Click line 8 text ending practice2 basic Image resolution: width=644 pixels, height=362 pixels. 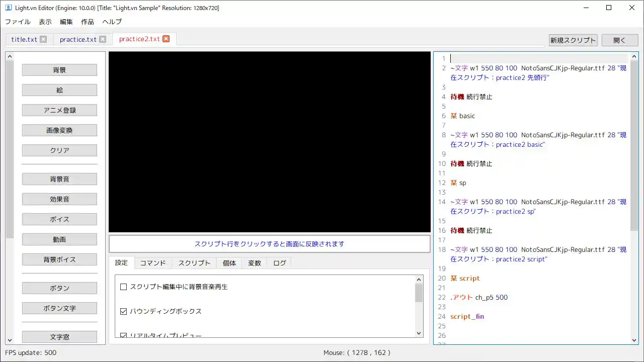coord(521,144)
